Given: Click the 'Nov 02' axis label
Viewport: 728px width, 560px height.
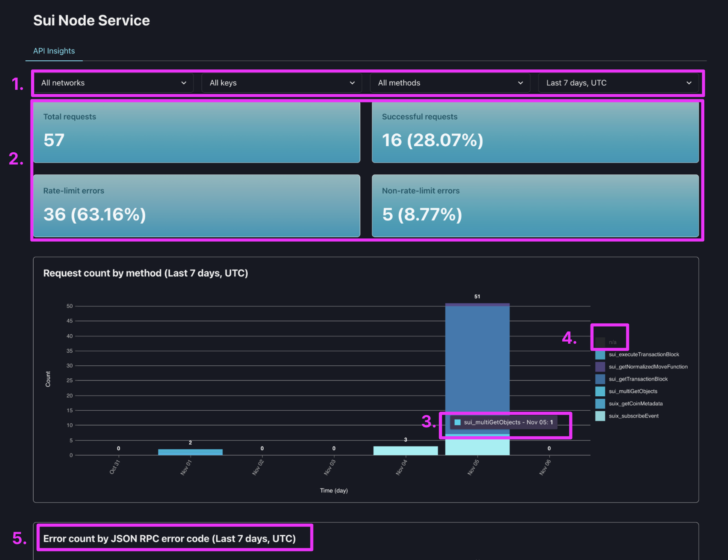Looking at the screenshot, I should pos(258,467).
